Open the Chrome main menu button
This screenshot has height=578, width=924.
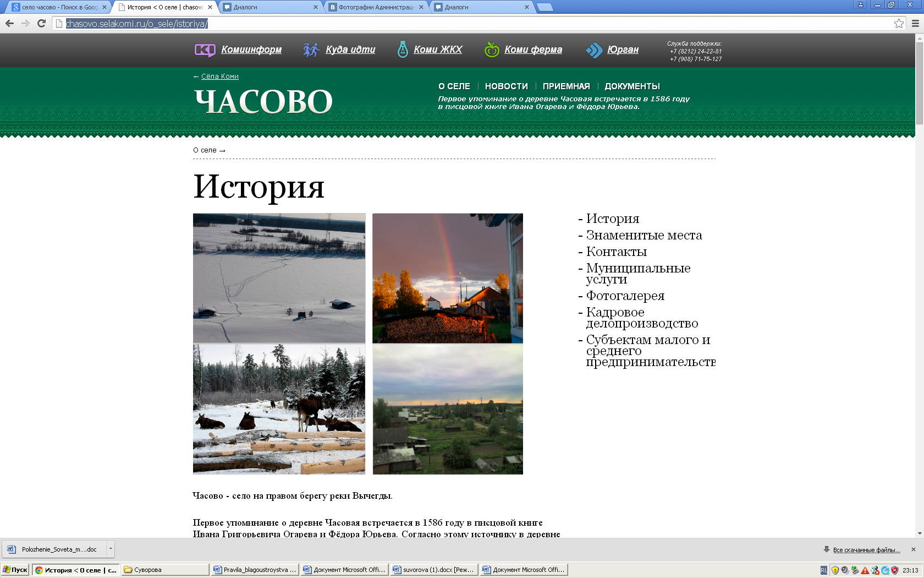[x=915, y=23]
